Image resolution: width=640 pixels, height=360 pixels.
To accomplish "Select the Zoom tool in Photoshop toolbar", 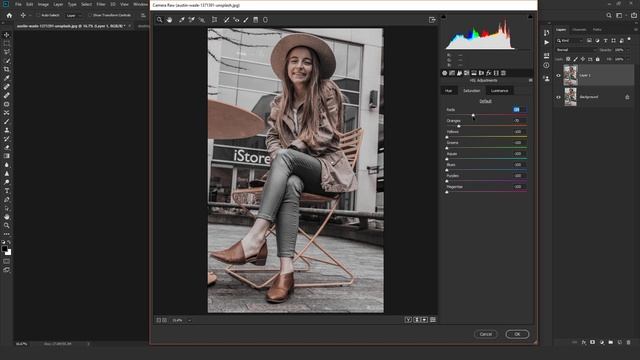I will (7, 225).
